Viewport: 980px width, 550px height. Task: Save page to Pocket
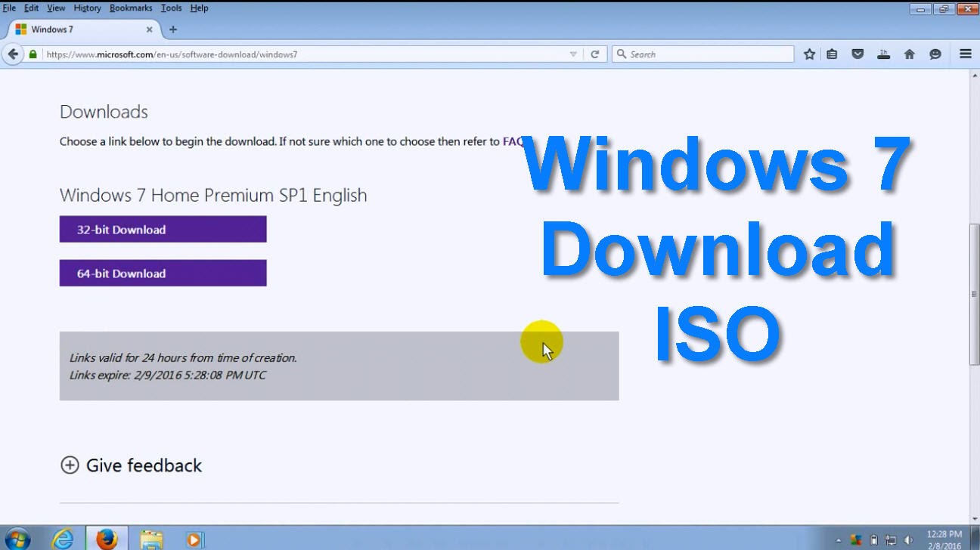click(857, 54)
